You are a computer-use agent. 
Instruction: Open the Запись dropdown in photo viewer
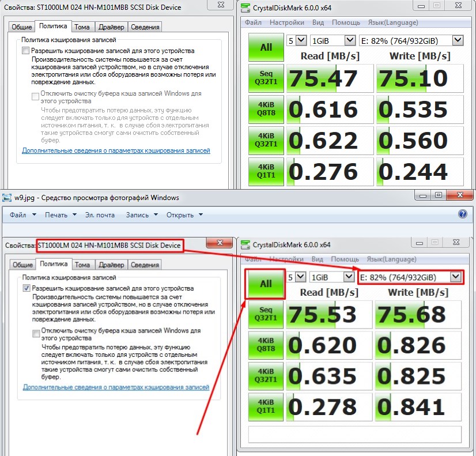pyautogui.click(x=142, y=214)
